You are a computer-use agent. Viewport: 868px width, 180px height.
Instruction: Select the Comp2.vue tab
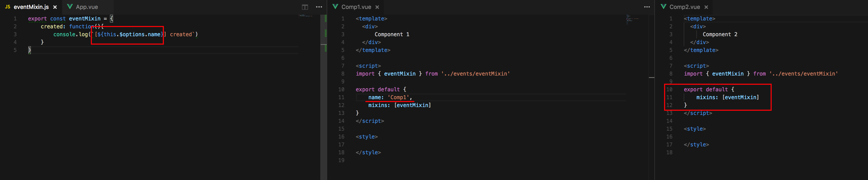click(x=684, y=7)
